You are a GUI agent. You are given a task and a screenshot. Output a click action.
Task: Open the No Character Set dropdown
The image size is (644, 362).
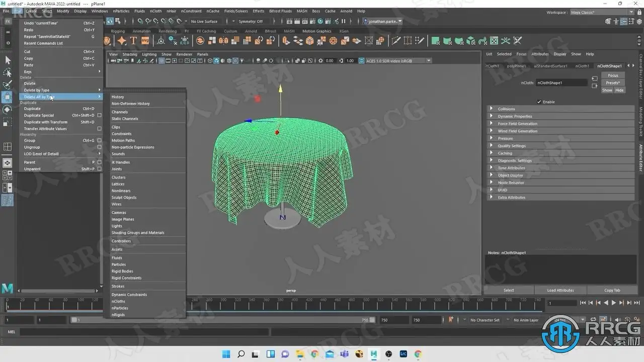pyautogui.click(x=486, y=320)
